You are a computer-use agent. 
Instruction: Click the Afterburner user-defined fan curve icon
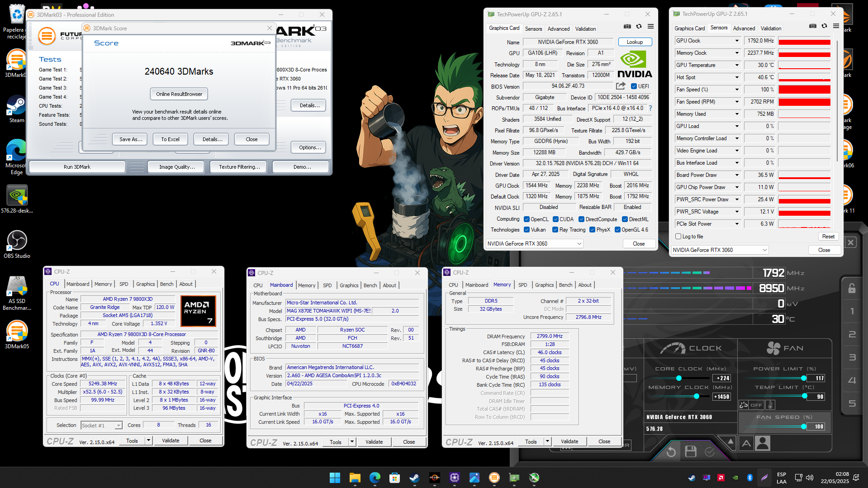coord(763,443)
